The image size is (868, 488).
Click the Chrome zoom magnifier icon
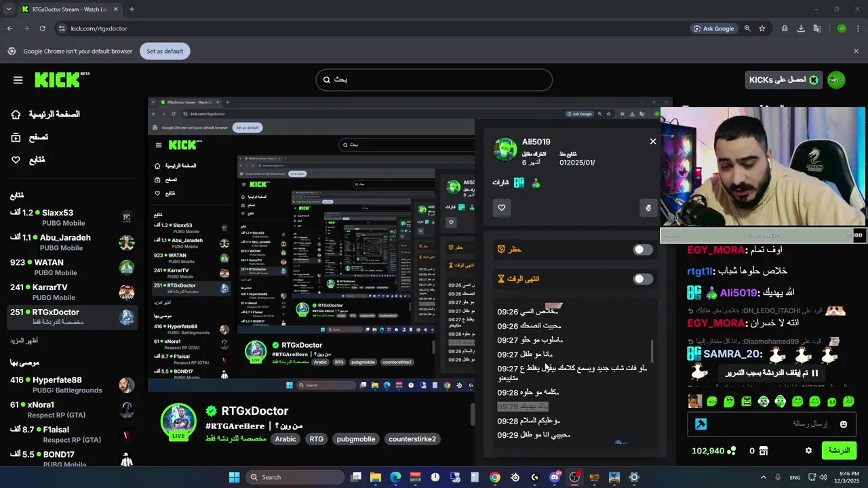click(x=747, y=28)
